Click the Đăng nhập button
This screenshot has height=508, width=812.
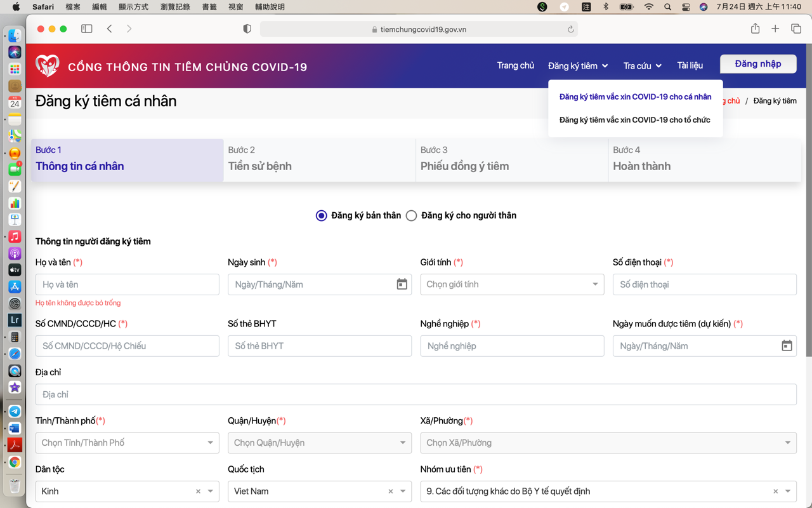click(757, 64)
